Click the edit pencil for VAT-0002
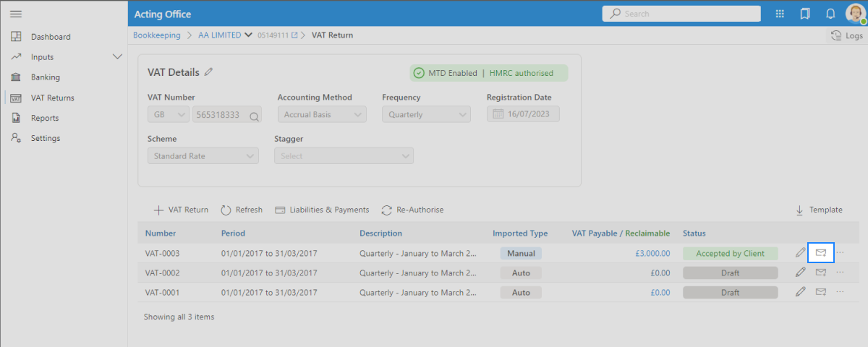868x347 pixels. (800, 273)
